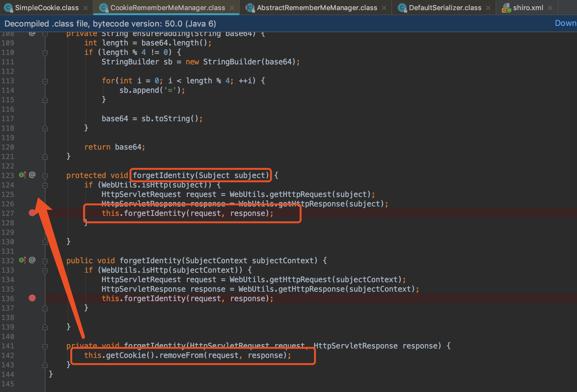Screen dimensions: 577x392
Task: Remove the breakpoint on line 136
Action: coord(32,298)
